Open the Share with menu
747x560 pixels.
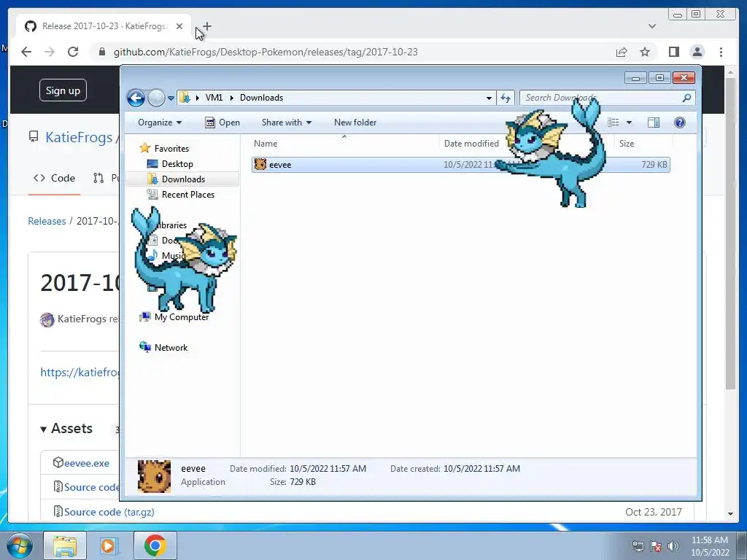point(286,122)
